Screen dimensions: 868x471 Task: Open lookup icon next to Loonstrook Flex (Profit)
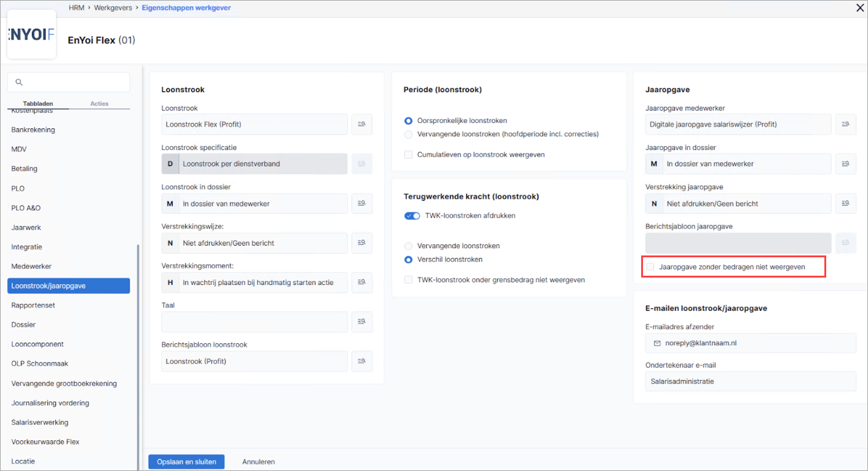(x=361, y=124)
